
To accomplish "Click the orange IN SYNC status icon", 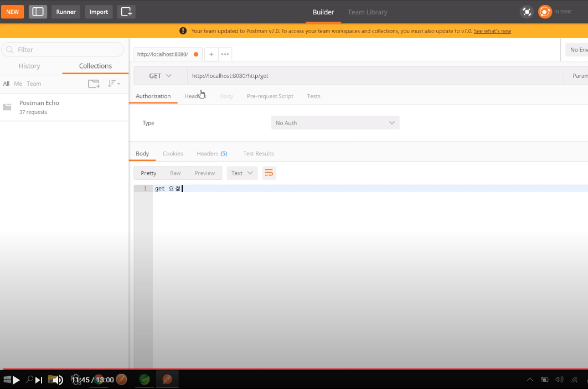I will pyautogui.click(x=544, y=12).
